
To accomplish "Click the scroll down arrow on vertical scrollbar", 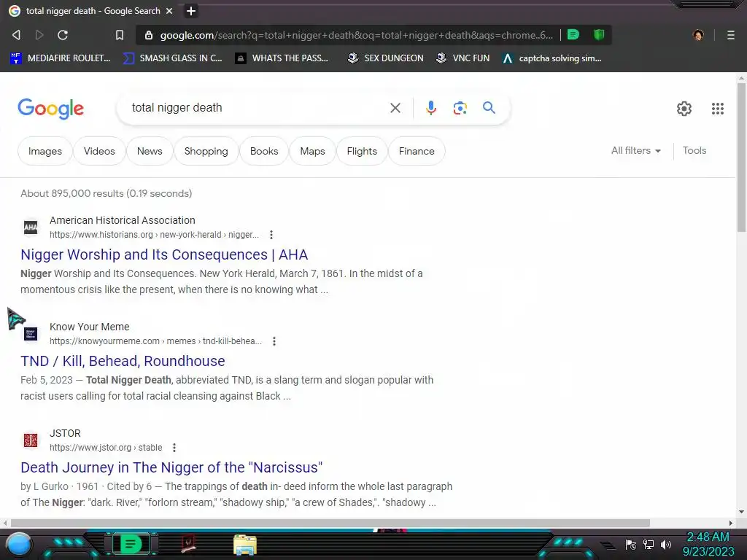I will [741, 512].
